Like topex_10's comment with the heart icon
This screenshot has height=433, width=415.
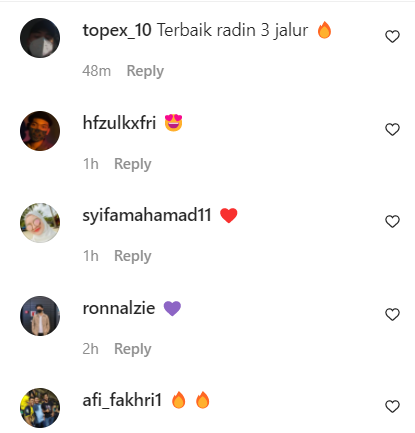(x=392, y=36)
